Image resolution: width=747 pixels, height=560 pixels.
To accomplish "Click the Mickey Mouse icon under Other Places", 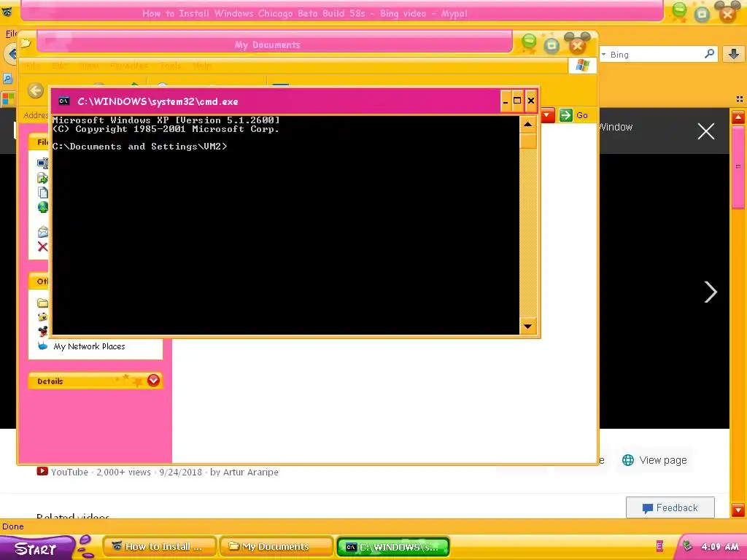I will (x=43, y=332).
